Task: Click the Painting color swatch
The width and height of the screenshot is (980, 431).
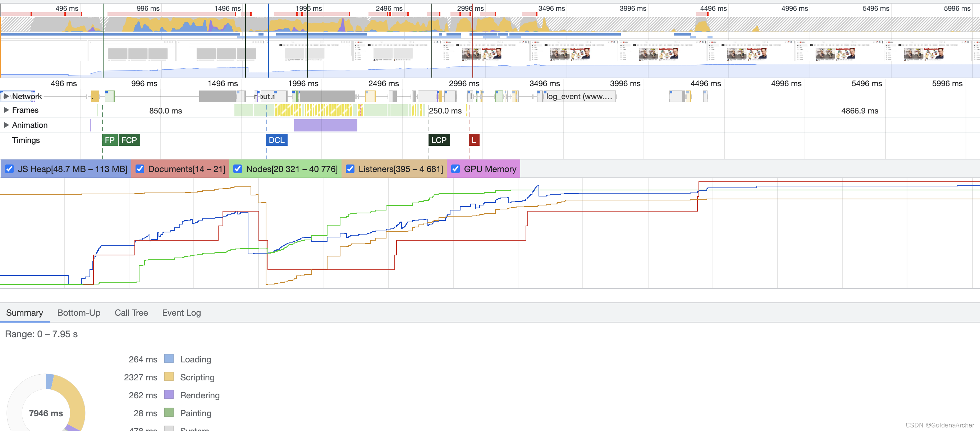Action: pyautogui.click(x=169, y=412)
